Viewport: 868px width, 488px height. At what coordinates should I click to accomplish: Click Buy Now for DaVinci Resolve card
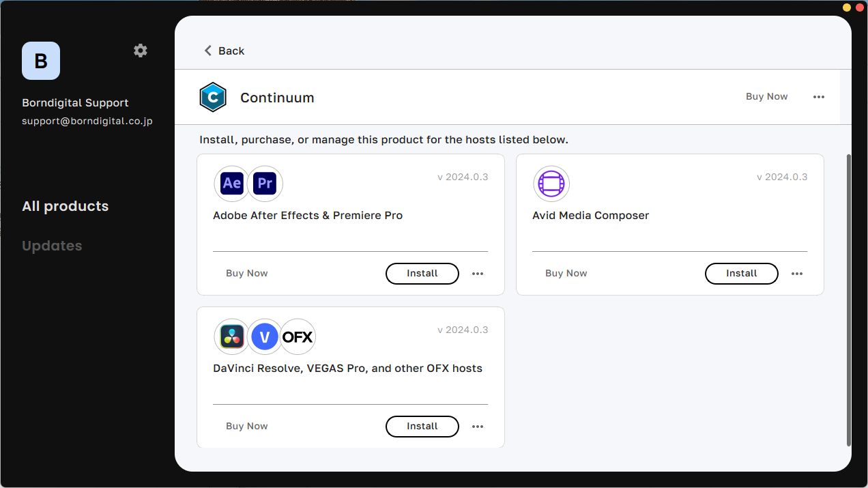tap(247, 426)
